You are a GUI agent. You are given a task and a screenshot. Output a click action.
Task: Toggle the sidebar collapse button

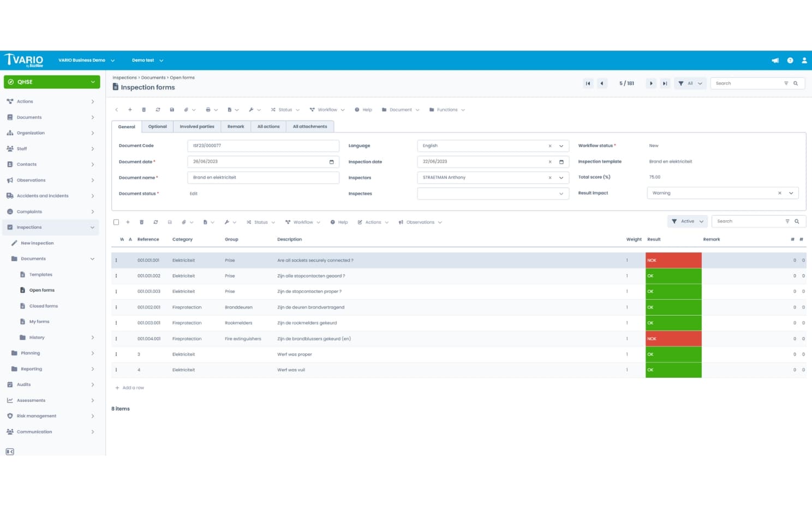10,451
